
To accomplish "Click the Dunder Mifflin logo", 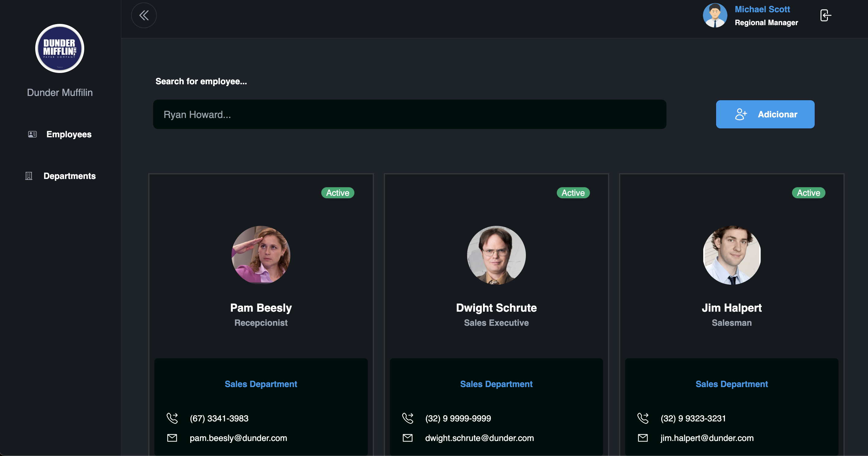I will (60, 48).
